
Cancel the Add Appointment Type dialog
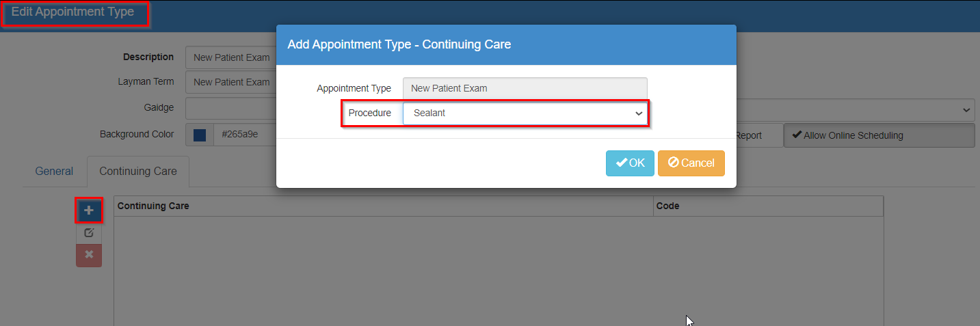click(691, 163)
